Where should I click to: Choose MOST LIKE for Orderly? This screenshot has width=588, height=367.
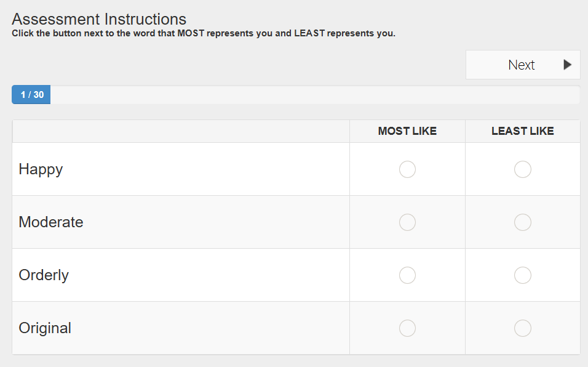(x=407, y=275)
